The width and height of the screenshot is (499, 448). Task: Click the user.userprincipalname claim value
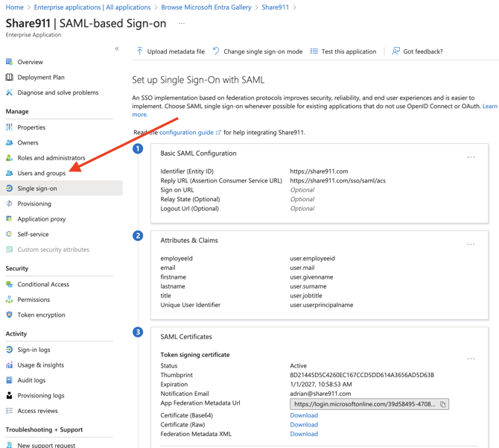point(322,305)
